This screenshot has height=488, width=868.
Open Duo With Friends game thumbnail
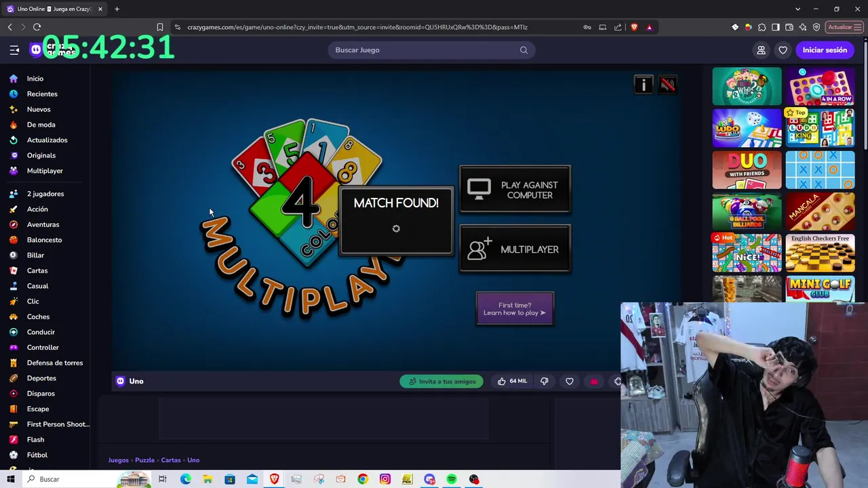point(747,170)
